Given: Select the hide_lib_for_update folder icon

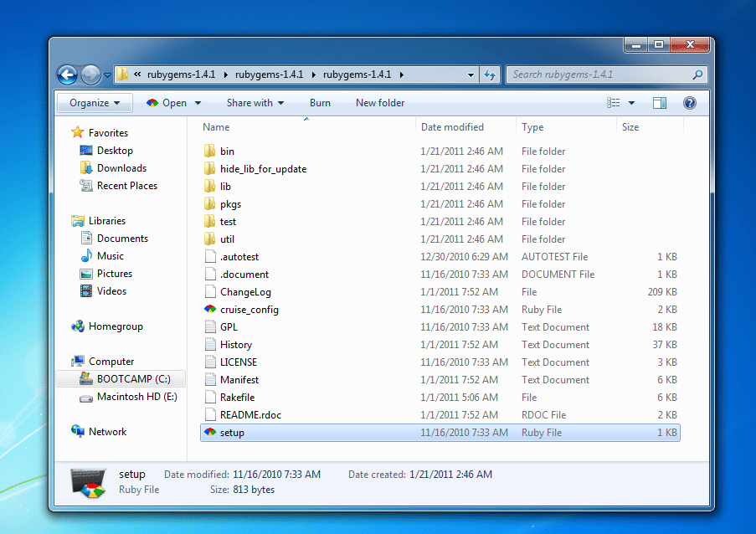Looking at the screenshot, I should (x=210, y=169).
